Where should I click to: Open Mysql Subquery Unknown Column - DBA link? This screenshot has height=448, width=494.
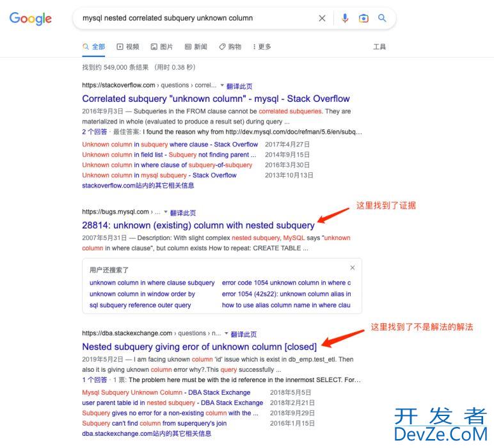[x=166, y=392]
